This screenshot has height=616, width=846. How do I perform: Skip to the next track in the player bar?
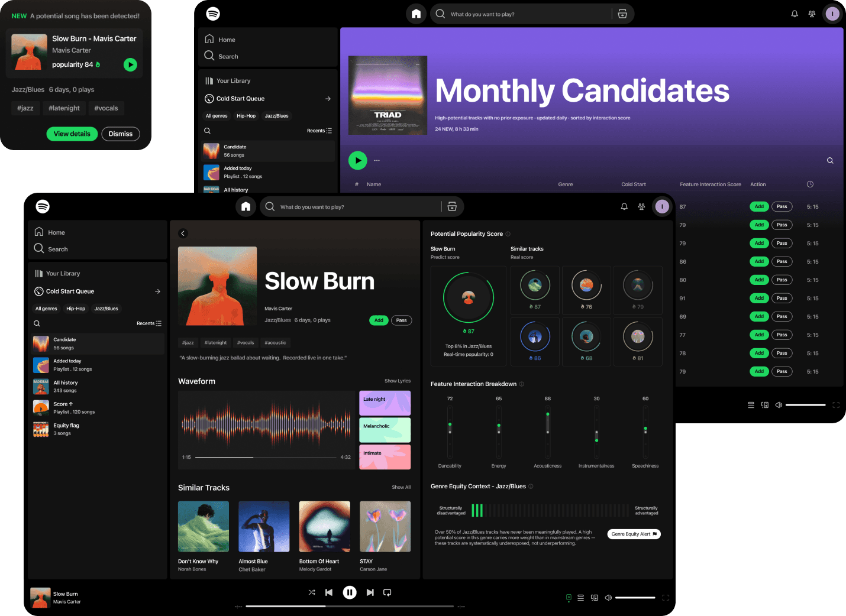370,592
